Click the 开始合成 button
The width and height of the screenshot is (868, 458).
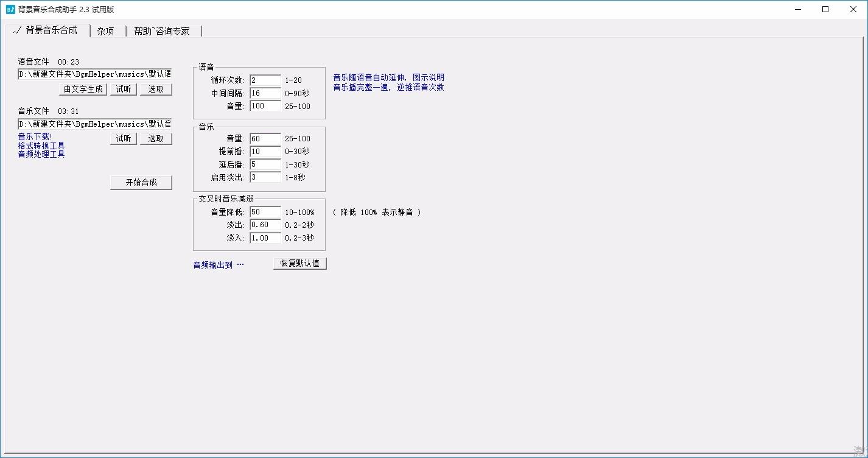click(141, 182)
